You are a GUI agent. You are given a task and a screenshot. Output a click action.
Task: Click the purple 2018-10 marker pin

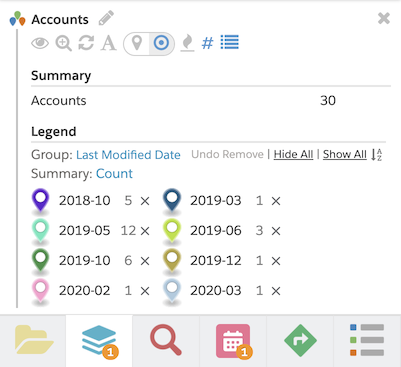40,201
